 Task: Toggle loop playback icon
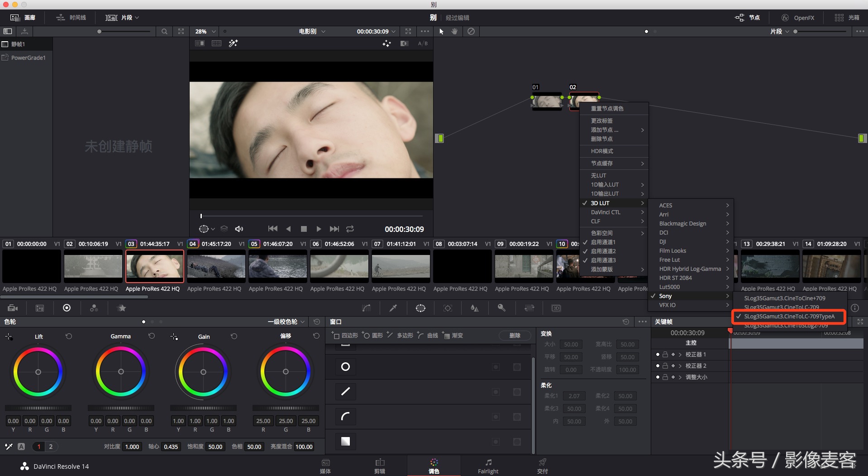pos(350,229)
